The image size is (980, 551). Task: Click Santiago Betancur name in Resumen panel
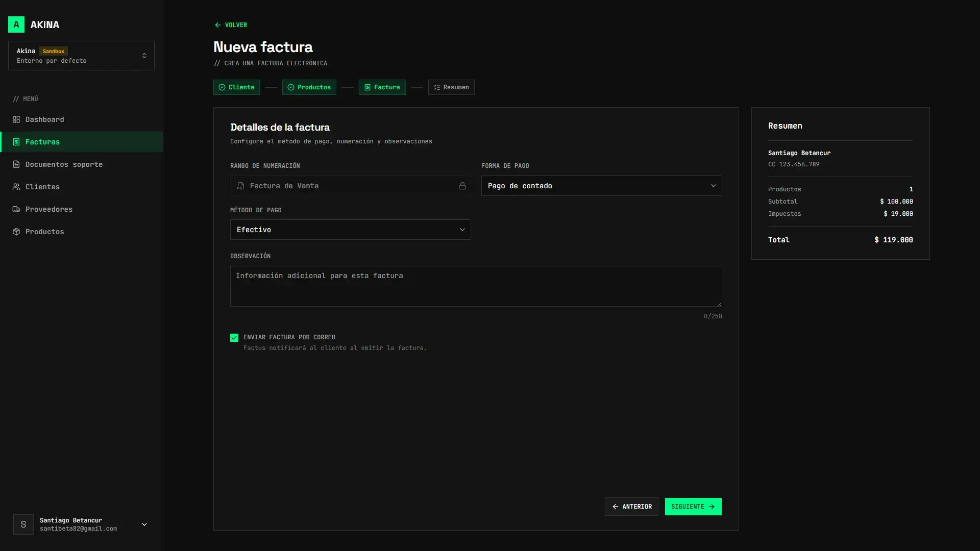pyautogui.click(x=799, y=153)
